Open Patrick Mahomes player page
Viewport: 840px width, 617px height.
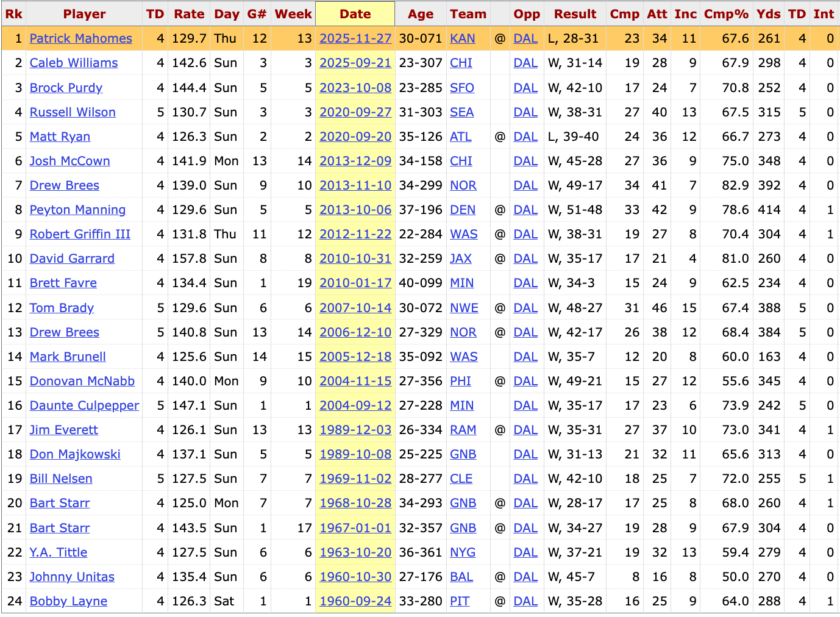(x=81, y=38)
